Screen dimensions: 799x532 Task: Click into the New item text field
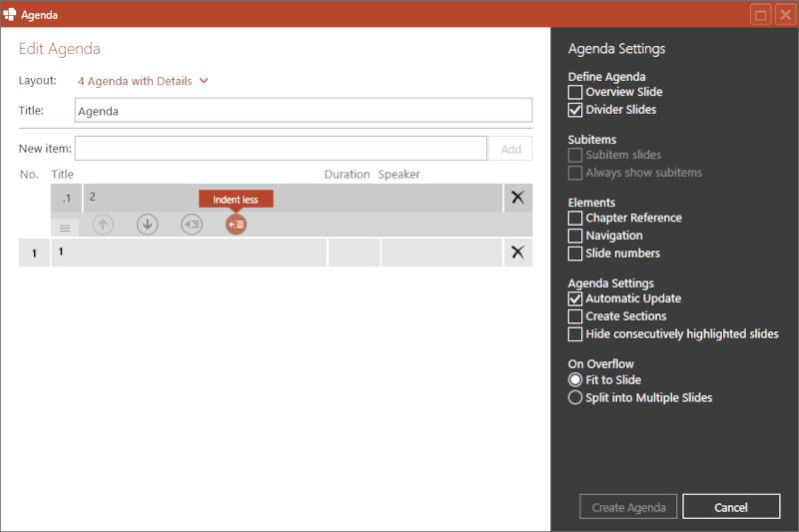pos(281,149)
